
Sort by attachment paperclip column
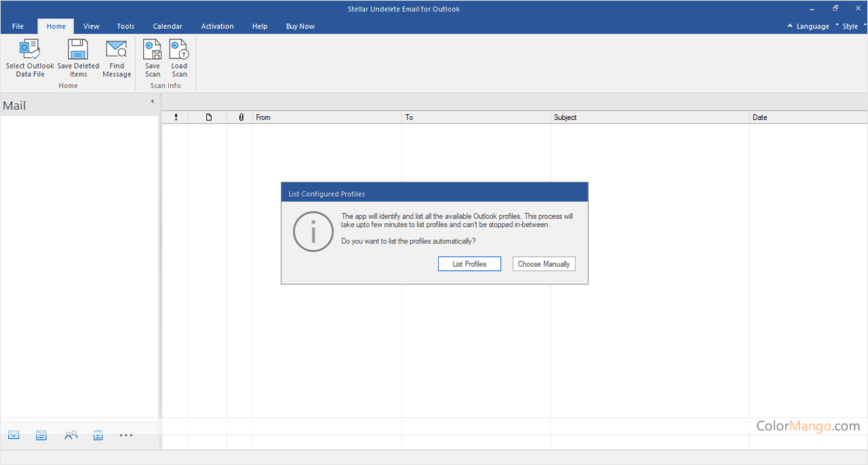coord(241,117)
